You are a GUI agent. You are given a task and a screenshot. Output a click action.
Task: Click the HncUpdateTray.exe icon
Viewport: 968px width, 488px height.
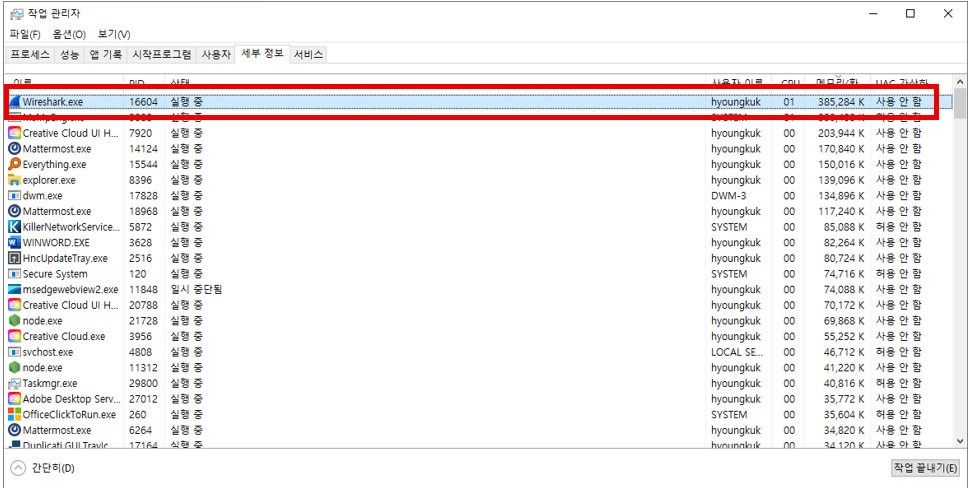(15, 258)
